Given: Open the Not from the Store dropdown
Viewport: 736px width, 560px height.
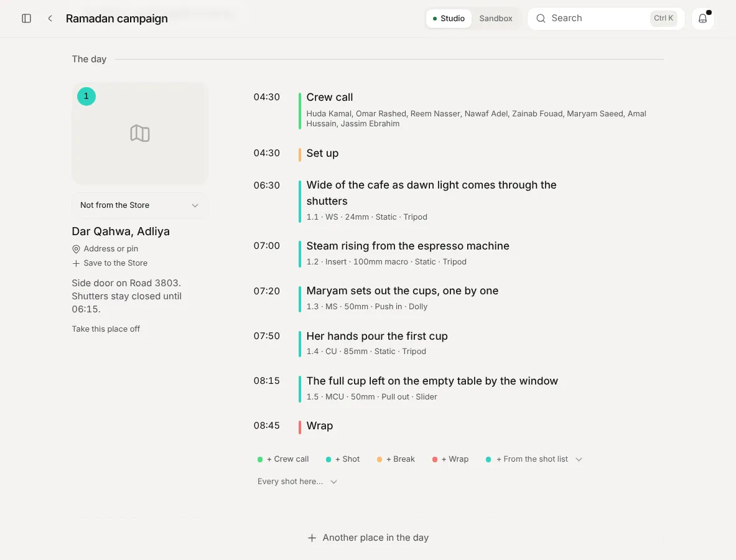Looking at the screenshot, I should point(140,205).
